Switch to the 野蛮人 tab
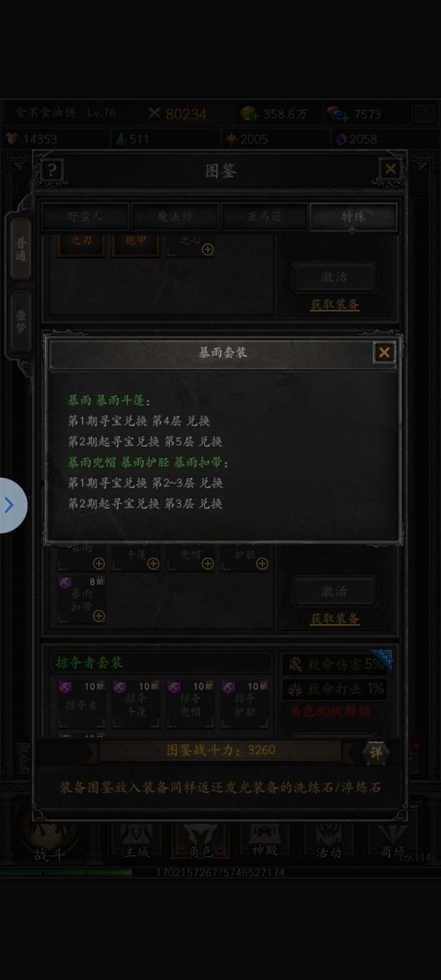Screen dimensions: 441x980 [85, 216]
